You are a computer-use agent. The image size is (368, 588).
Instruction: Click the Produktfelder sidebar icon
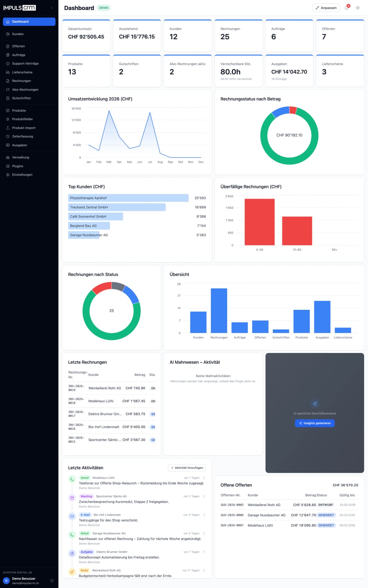[8, 119]
